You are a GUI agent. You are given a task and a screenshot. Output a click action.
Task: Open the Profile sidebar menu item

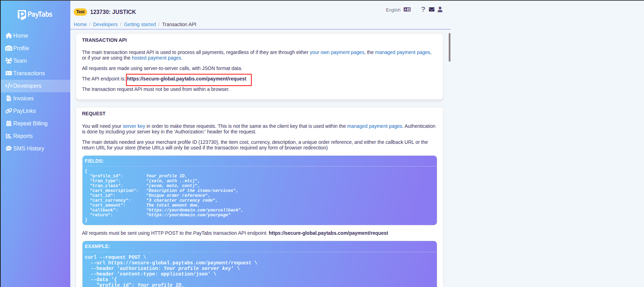pos(35,48)
